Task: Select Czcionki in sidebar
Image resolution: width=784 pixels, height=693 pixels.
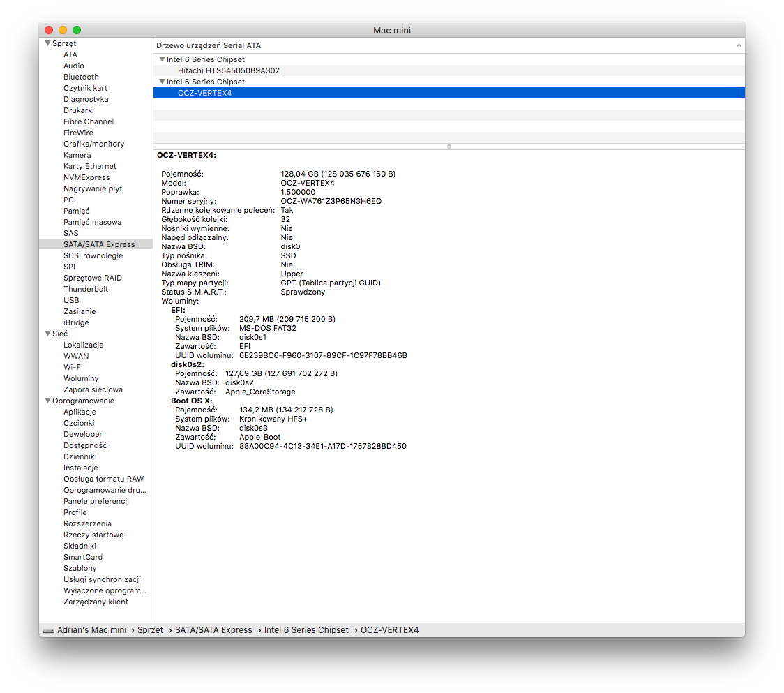Action: (x=79, y=423)
